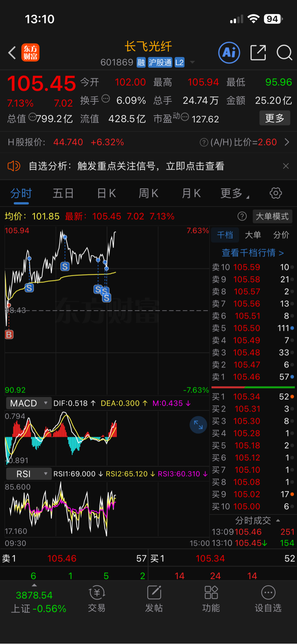Expand chart with fullscreen arrows icon
Viewport: 297px width, 644px height.
[x=198, y=425]
